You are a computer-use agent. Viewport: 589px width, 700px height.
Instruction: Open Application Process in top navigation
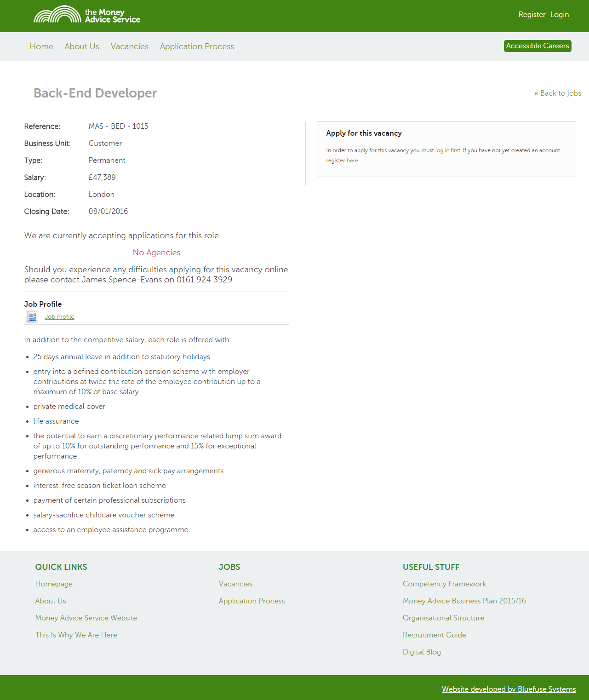[x=197, y=46]
